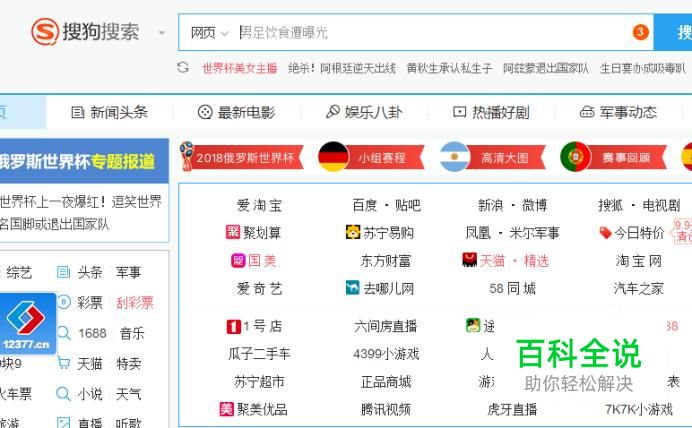Open the red 刮彩票 link
Screen dimensions: 692x428
tap(135, 303)
